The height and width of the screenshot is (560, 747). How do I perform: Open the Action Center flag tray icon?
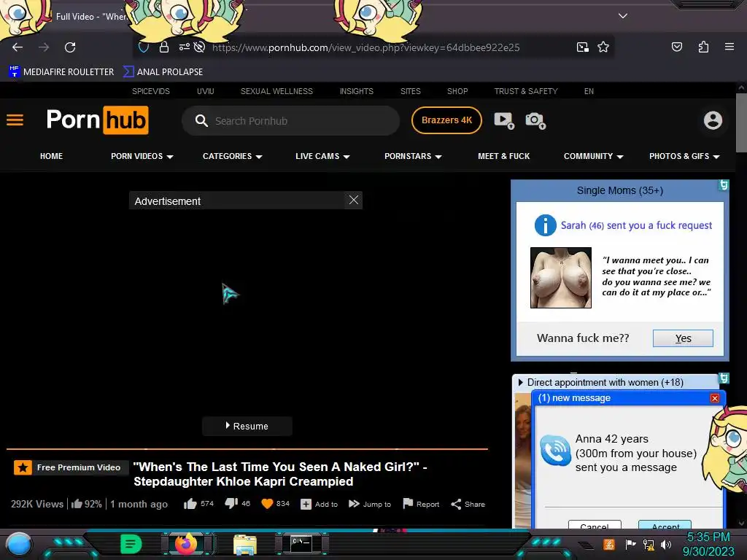pos(631,544)
